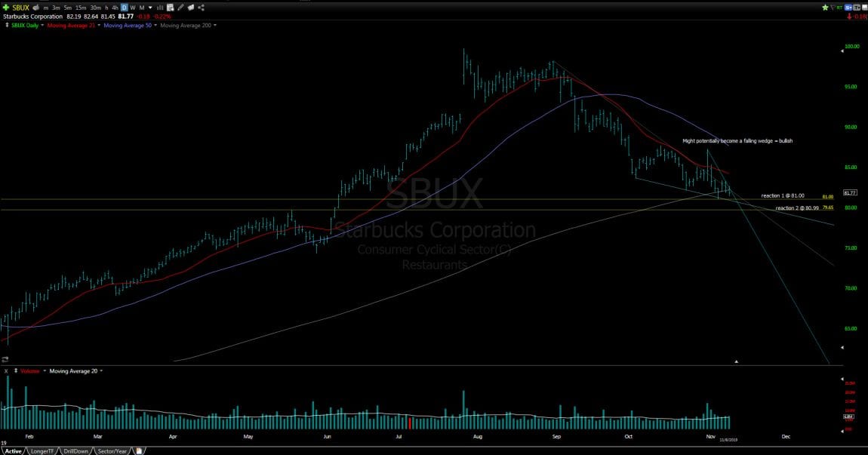
Task: Click the Moving Average 20 volume label
Action: [73, 370]
